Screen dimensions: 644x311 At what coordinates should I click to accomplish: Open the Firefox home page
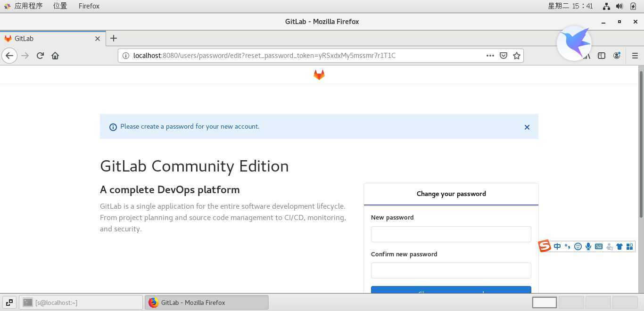click(55, 56)
